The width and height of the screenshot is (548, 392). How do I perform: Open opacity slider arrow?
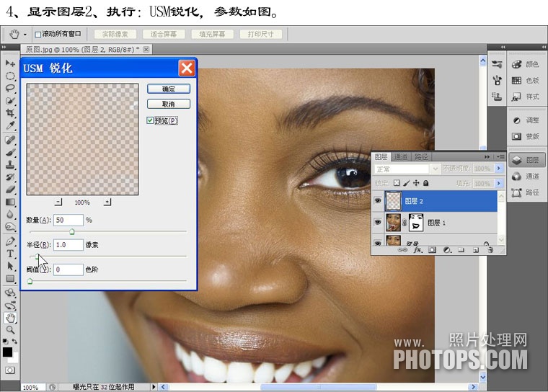tap(499, 169)
